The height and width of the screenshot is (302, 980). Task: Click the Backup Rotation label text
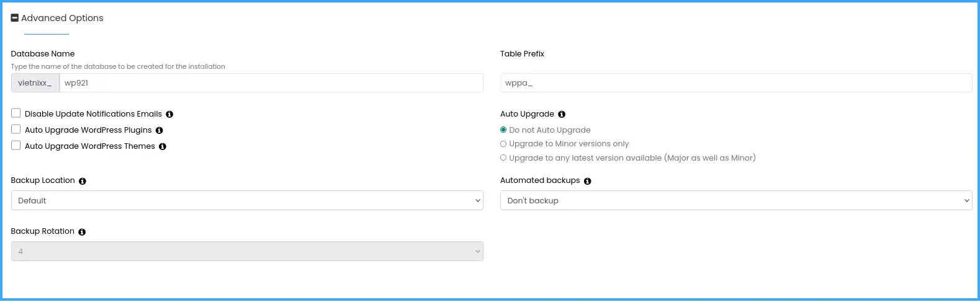(43, 231)
